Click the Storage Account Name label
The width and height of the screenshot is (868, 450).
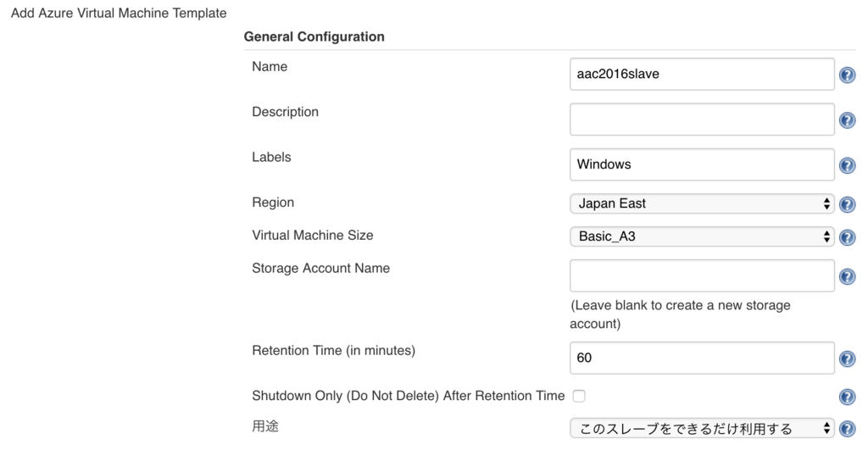(321, 269)
